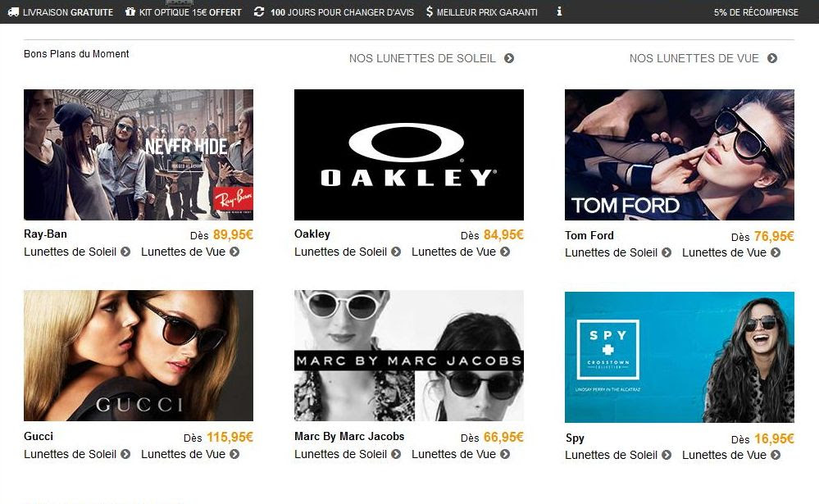819x504 pixels.
Task: Click the Marc Jacobs price 66,95€
Action: point(503,437)
